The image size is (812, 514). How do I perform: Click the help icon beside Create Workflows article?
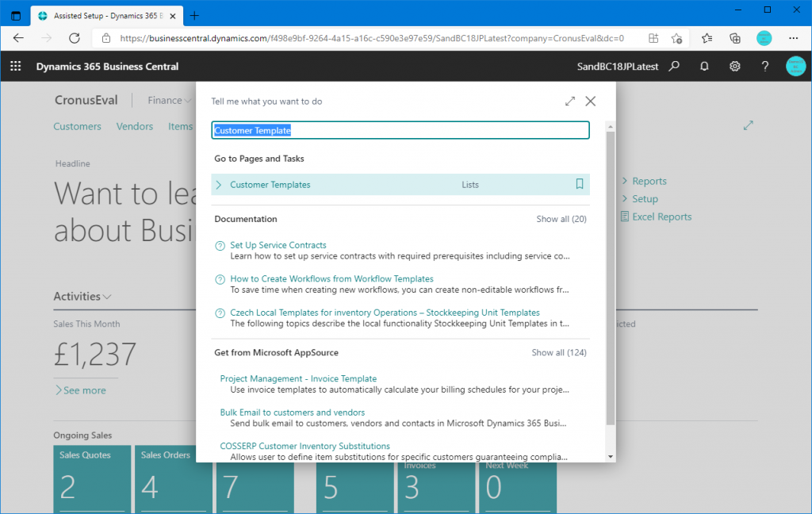pyautogui.click(x=220, y=279)
